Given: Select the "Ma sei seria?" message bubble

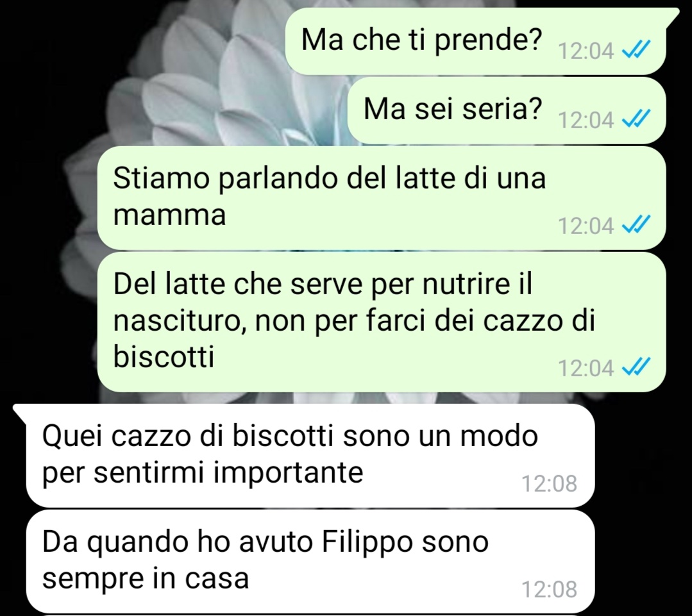Looking at the screenshot, I should point(507,111).
